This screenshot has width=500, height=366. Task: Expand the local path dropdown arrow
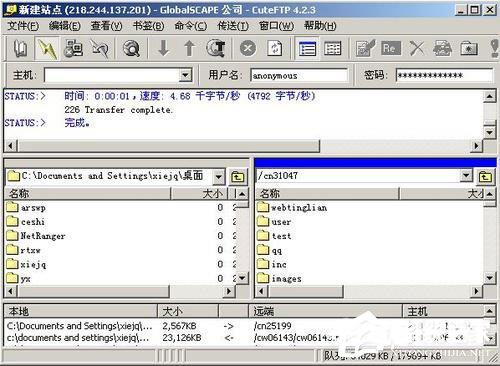point(219,177)
